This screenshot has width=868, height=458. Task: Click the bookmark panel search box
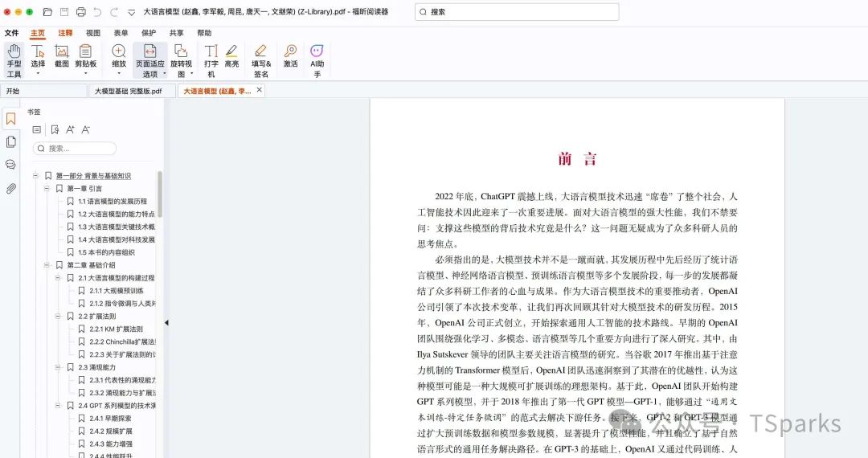75,148
